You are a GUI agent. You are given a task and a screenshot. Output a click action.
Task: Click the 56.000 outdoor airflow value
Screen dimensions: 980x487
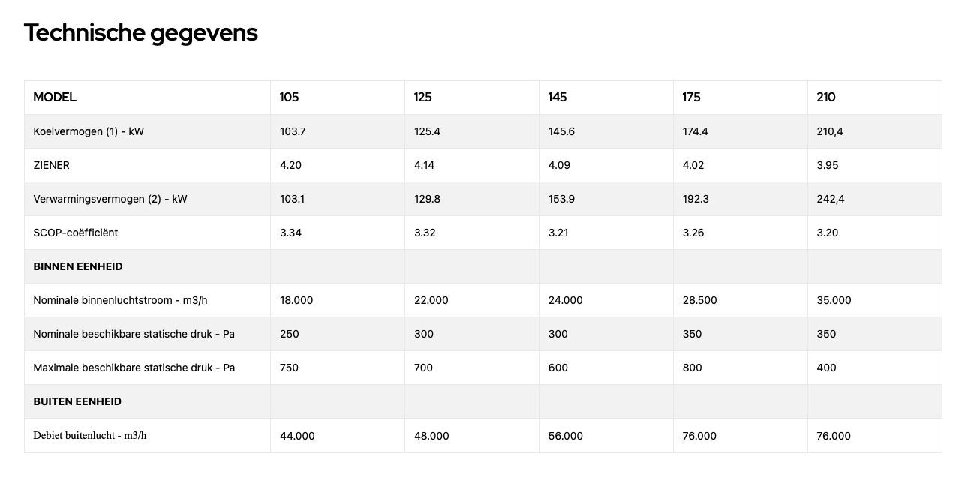coord(565,436)
